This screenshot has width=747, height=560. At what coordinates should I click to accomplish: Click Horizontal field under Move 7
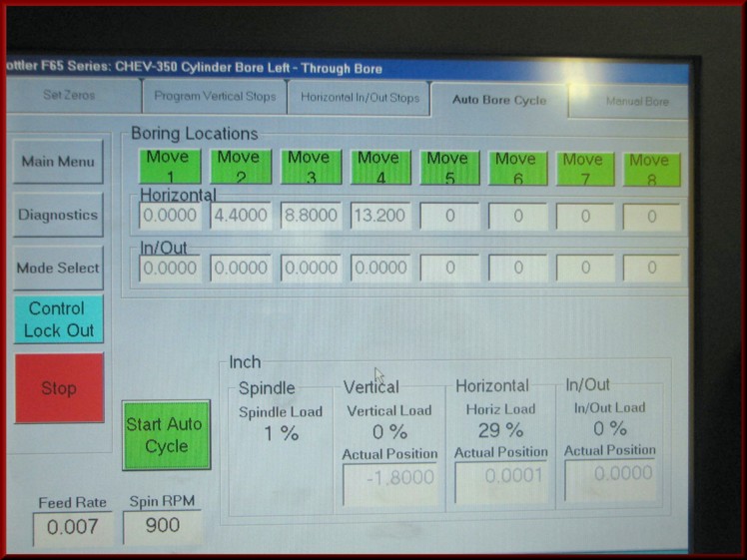[585, 218]
